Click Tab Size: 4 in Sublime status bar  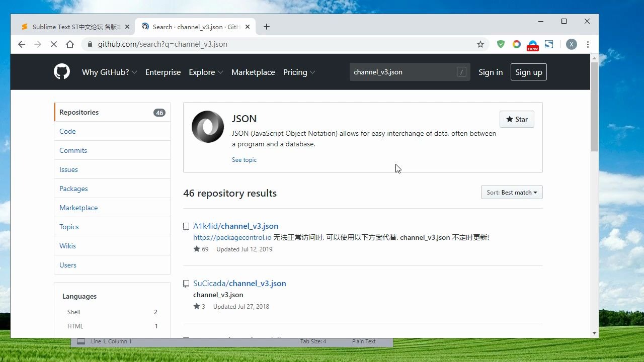pos(313,341)
